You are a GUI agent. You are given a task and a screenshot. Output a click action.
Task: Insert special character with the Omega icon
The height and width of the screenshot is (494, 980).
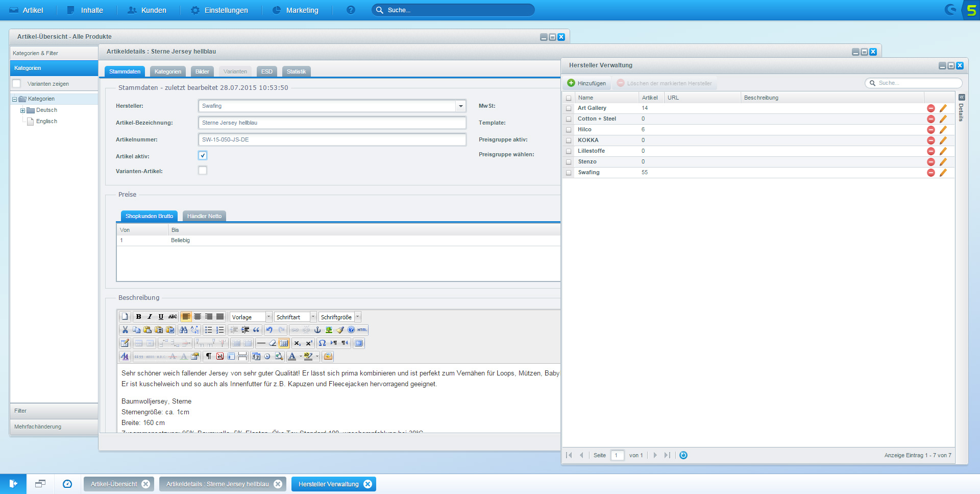(x=322, y=343)
